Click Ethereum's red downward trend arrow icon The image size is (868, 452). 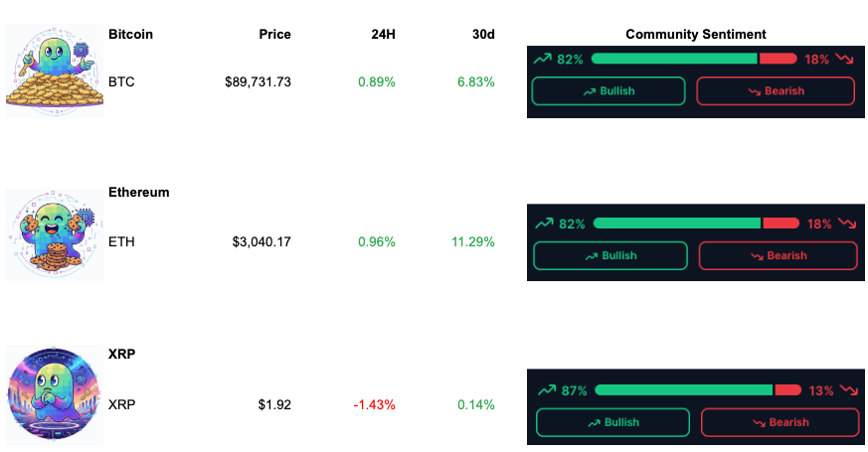846,224
